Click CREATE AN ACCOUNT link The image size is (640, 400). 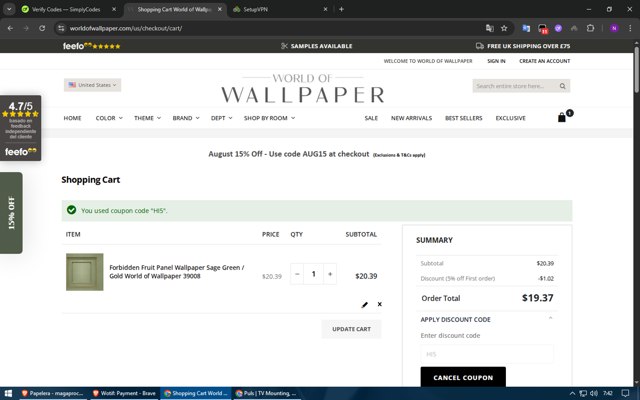click(x=544, y=61)
